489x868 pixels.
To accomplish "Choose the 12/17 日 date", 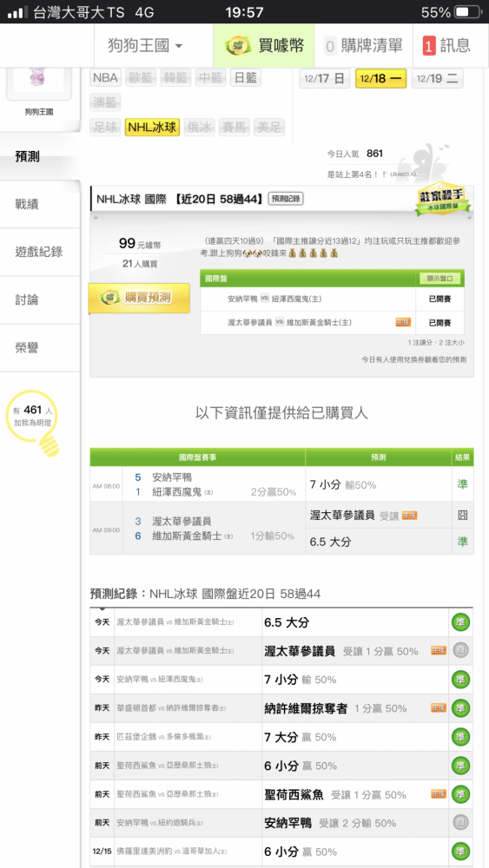I will point(325,79).
